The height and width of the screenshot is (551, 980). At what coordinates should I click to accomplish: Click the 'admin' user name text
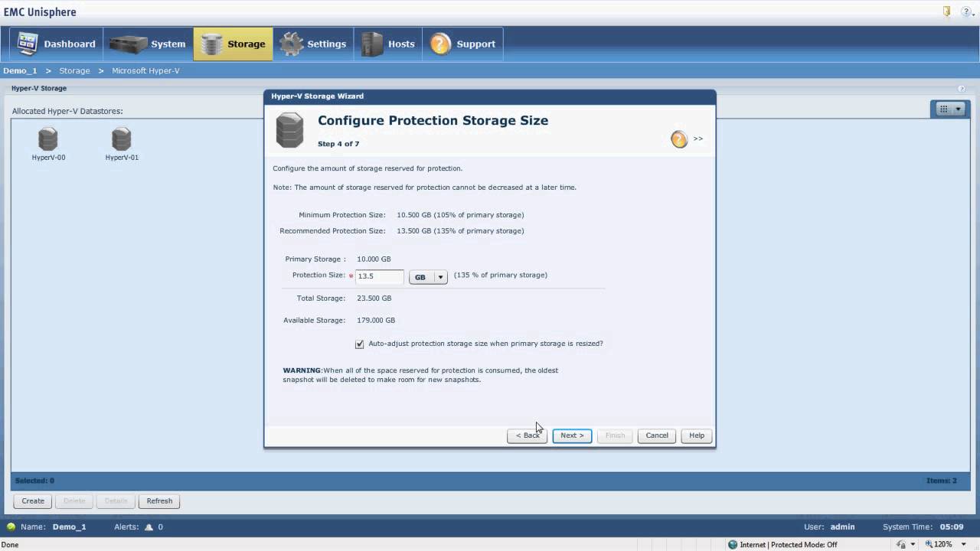842,527
